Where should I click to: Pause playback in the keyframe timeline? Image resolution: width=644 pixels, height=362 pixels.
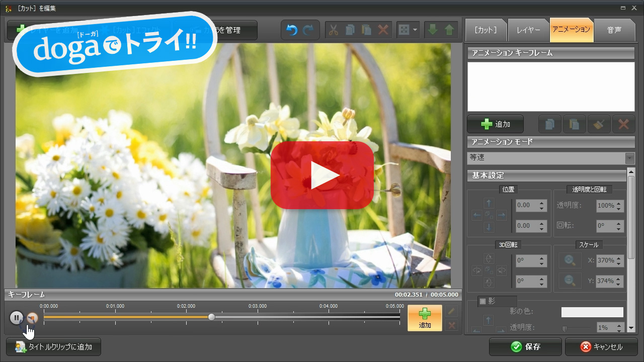[x=17, y=318]
